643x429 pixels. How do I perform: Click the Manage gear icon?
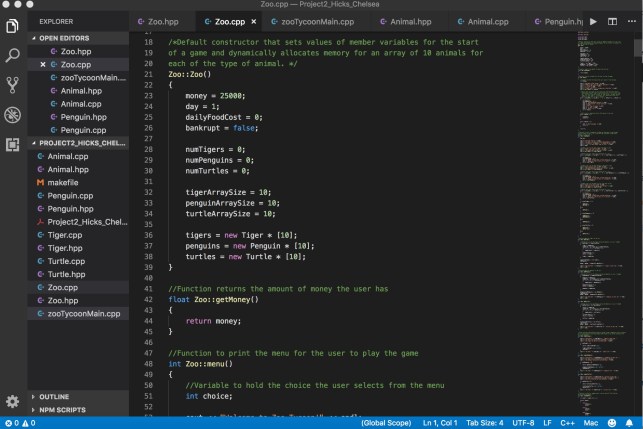click(12, 400)
